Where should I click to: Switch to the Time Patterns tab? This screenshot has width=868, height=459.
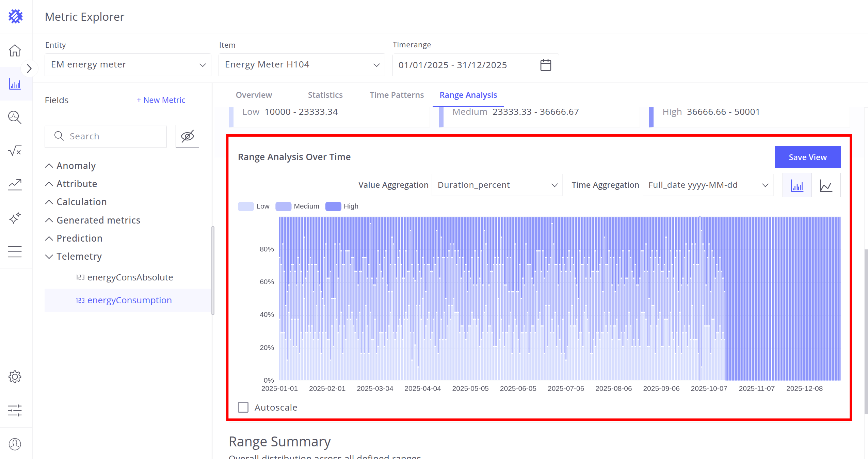397,95
